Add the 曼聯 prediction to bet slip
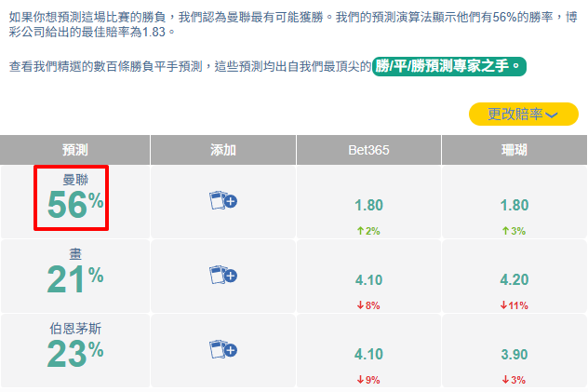 [x=223, y=200]
